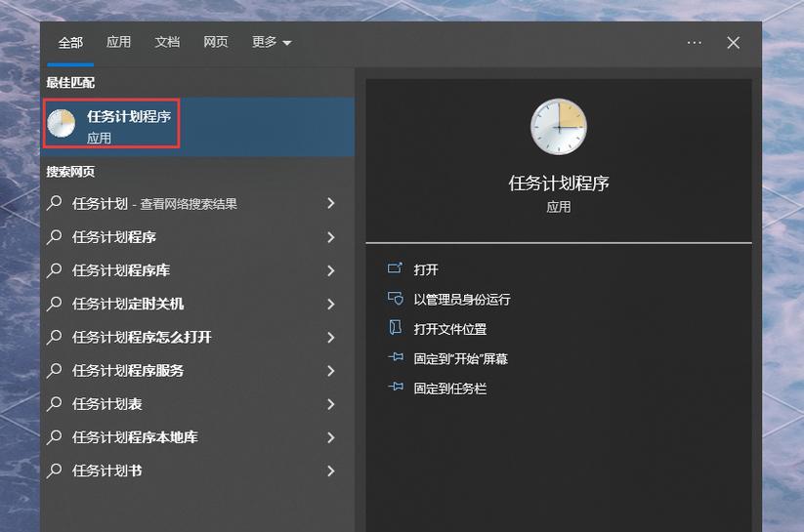804x532 pixels.
Task: Click magnifier icon next to 任务计划定时关机
Action: pos(55,304)
